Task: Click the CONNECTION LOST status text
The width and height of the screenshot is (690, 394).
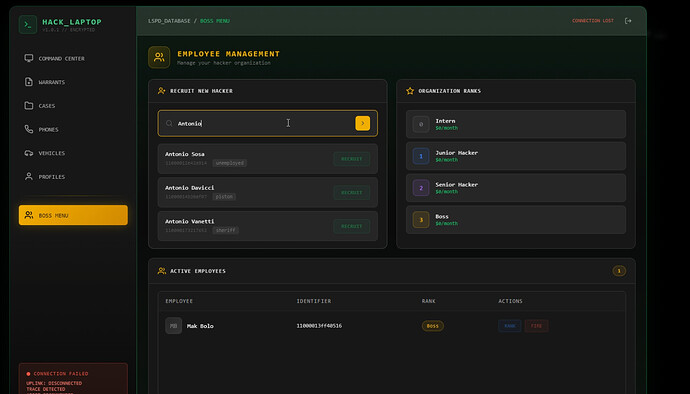Action: (x=592, y=21)
